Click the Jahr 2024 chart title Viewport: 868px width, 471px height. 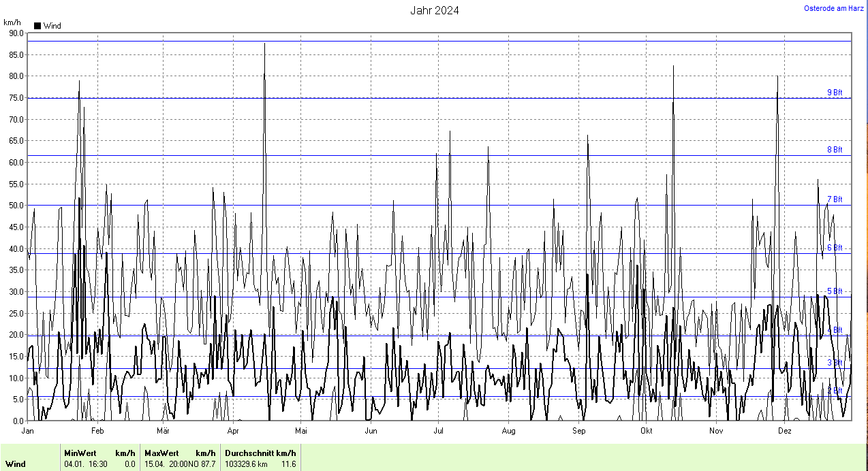[x=434, y=10]
